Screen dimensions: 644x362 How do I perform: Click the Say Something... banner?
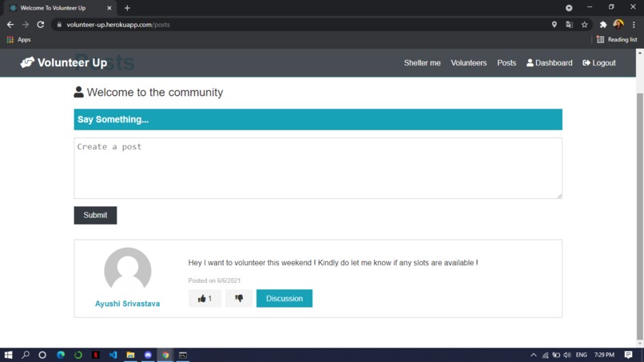pyautogui.click(x=318, y=120)
